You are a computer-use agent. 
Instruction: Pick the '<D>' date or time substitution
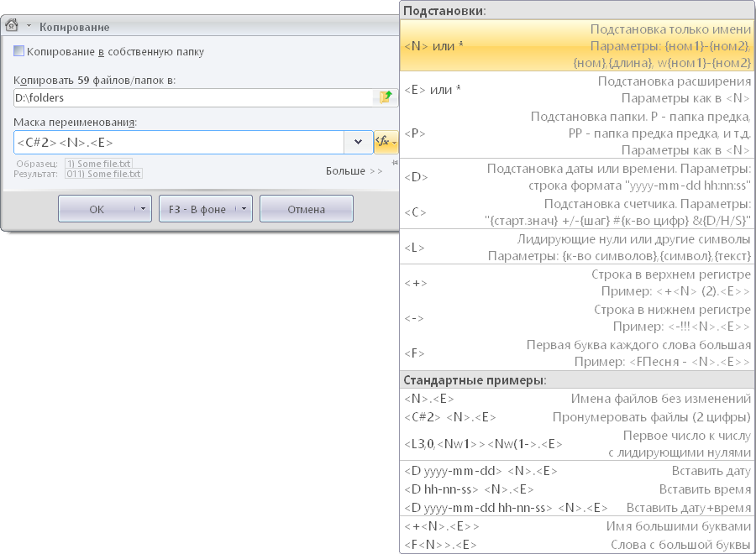[x=577, y=177]
